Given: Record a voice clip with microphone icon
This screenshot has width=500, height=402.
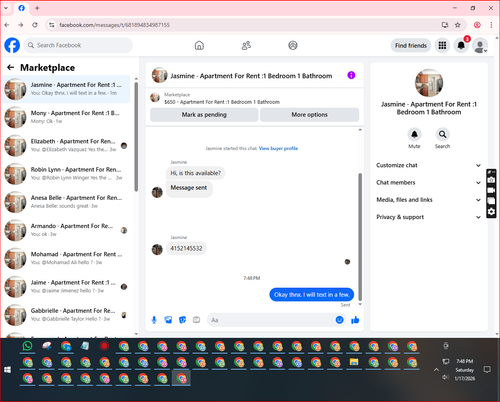Looking at the screenshot, I should point(154,320).
